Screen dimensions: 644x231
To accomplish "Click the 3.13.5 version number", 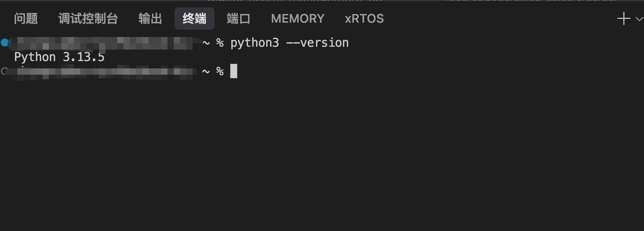I will coord(84,57).
